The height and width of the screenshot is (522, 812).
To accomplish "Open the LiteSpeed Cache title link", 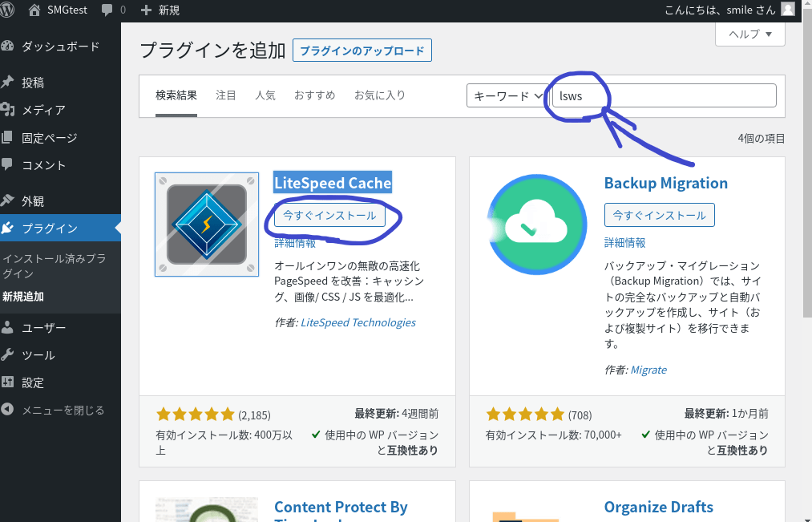I will [333, 183].
